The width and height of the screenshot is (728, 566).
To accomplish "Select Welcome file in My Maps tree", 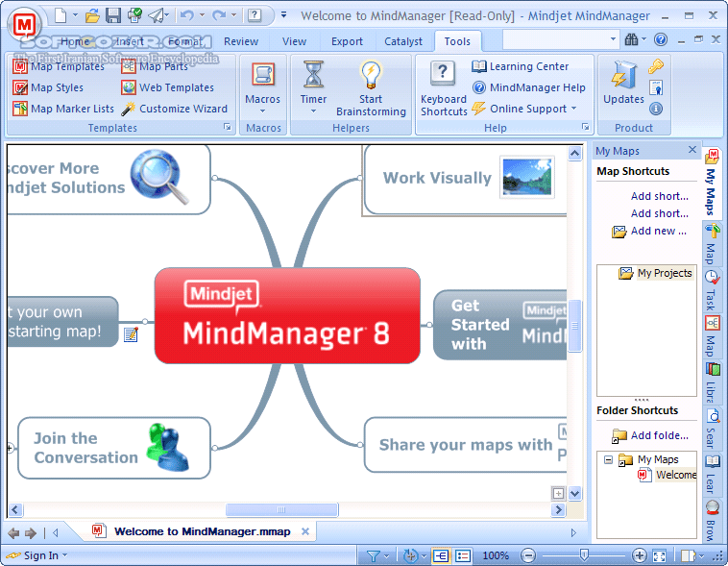I will pyautogui.click(x=667, y=475).
